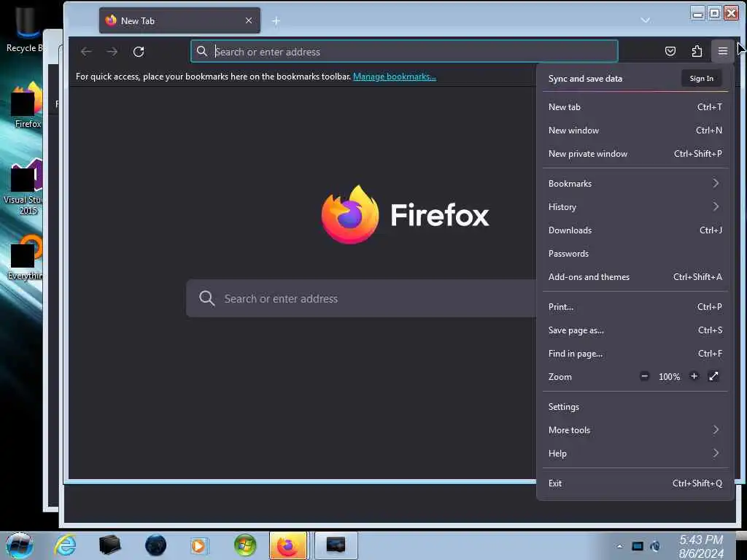Image resolution: width=747 pixels, height=560 pixels.
Task: Click the New Tab page search box
Action: tap(361, 298)
